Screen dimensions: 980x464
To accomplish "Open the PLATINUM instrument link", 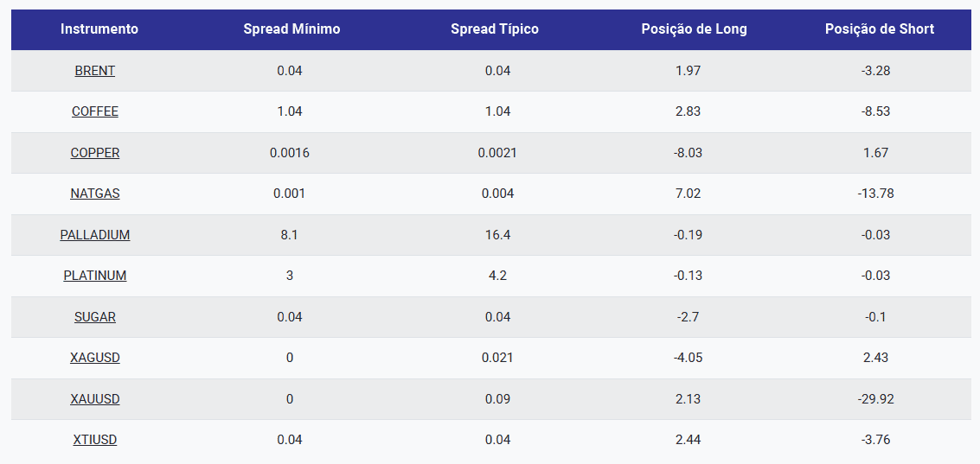I will point(95,276).
